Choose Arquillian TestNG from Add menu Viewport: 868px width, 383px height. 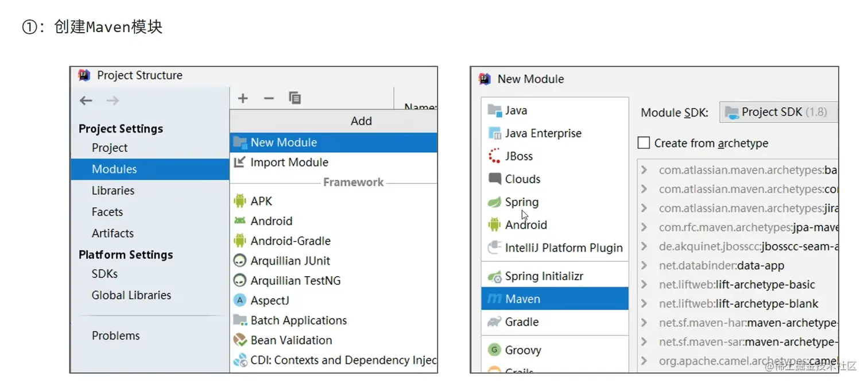click(334, 281)
